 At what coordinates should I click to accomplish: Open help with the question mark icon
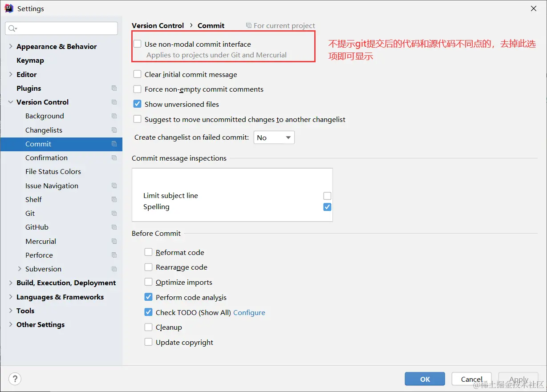tap(15, 379)
